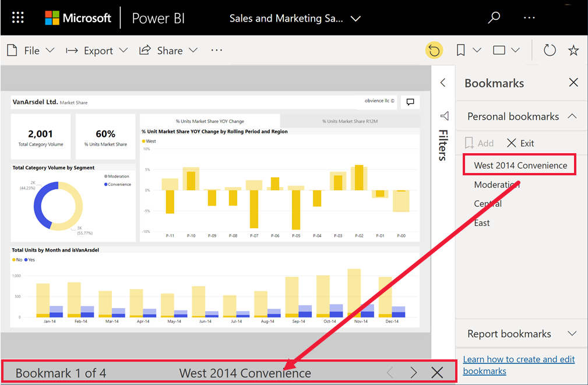Select the Moderation bookmark
Screen dimensions: 588x385
point(497,185)
